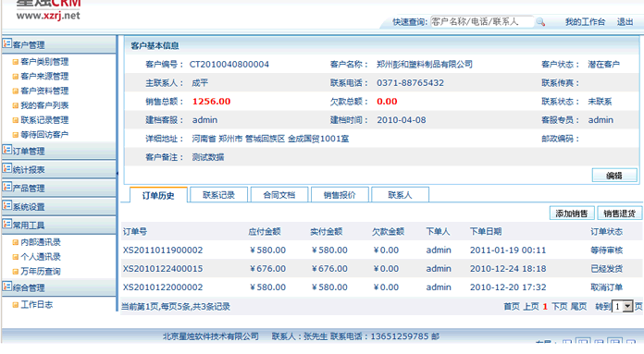
Task: Click the 统计报表 section expand icon
Action: click(x=7, y=168)
